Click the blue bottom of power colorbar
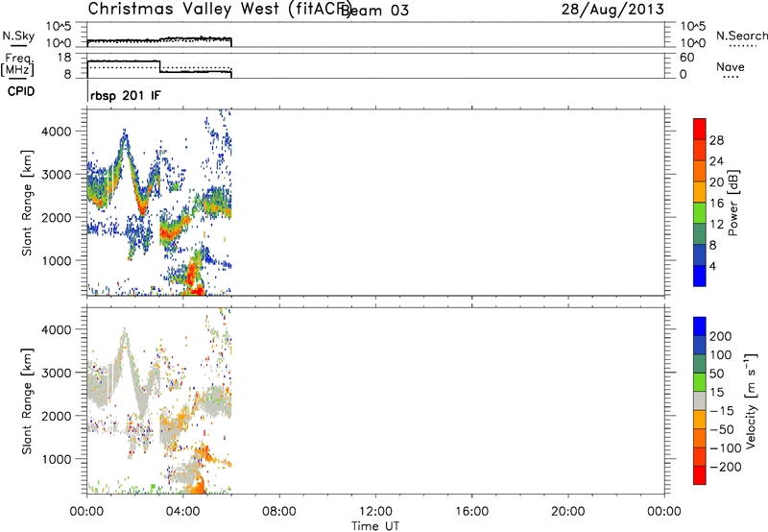Screen dimensions: 768x532 pyautogui.click(x=700, y=276)
